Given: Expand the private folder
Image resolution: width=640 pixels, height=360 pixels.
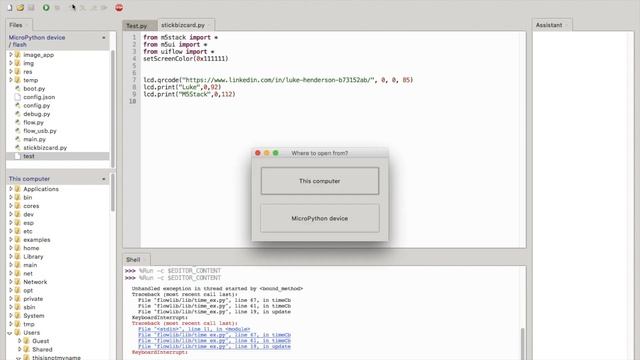Looking at the screenshot, I should 11,298.
